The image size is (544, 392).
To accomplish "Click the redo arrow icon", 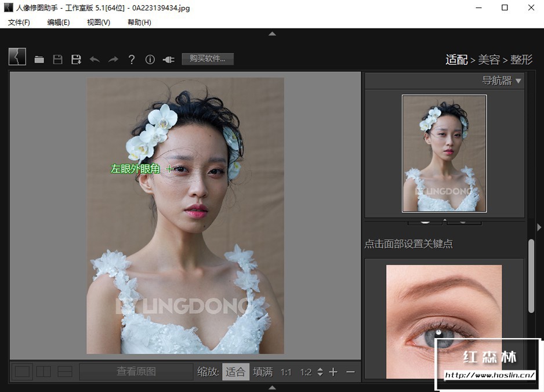I will coord(113,59).
